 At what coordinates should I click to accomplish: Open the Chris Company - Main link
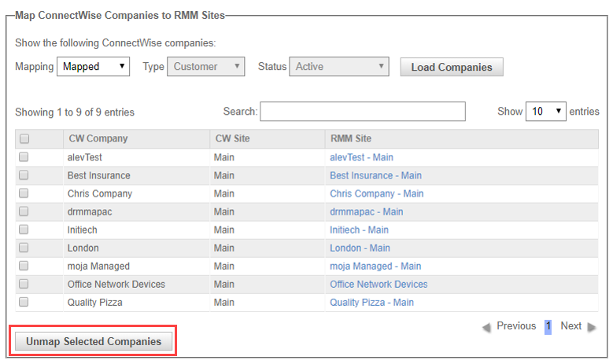377,193
